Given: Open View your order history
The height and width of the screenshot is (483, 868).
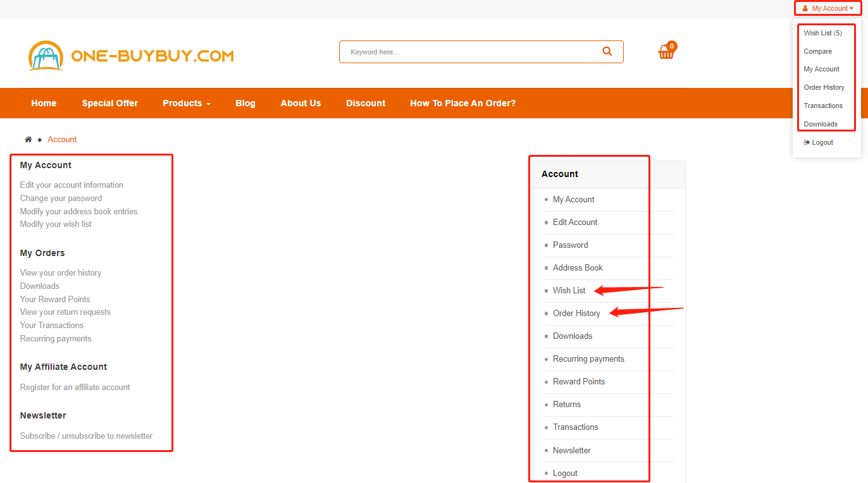Looking at the screenshot, I should (x=61, y=273).
